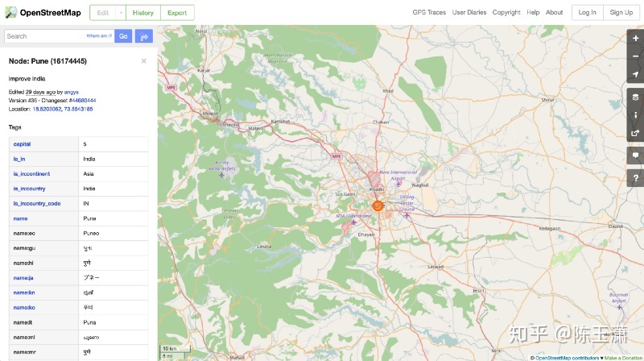644x361 pixels.
Task: Click the name:kn tag key link
Action: (x=24, y=293)
